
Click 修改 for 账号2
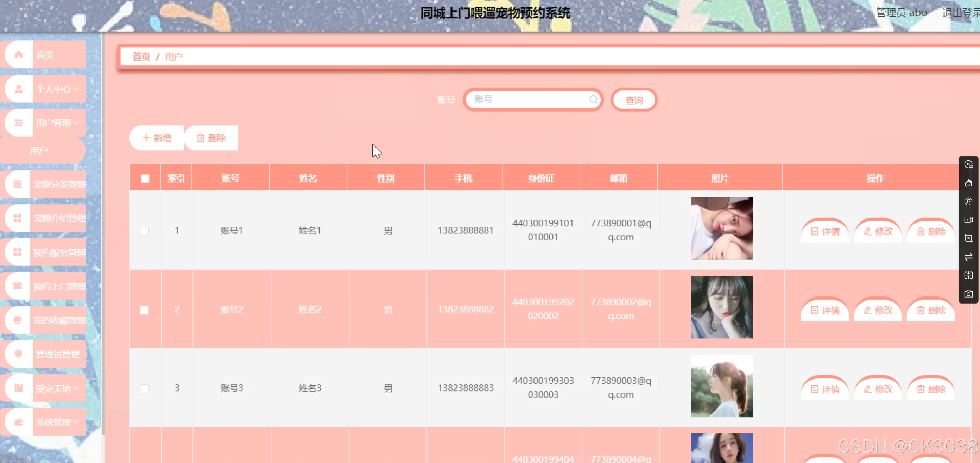pyautogui.click(x=878, y=310)
